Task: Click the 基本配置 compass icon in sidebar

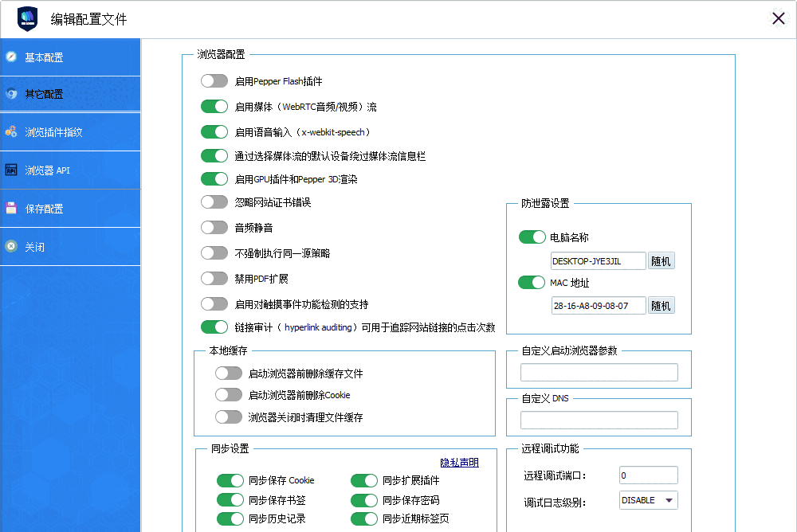Action: 10,57
